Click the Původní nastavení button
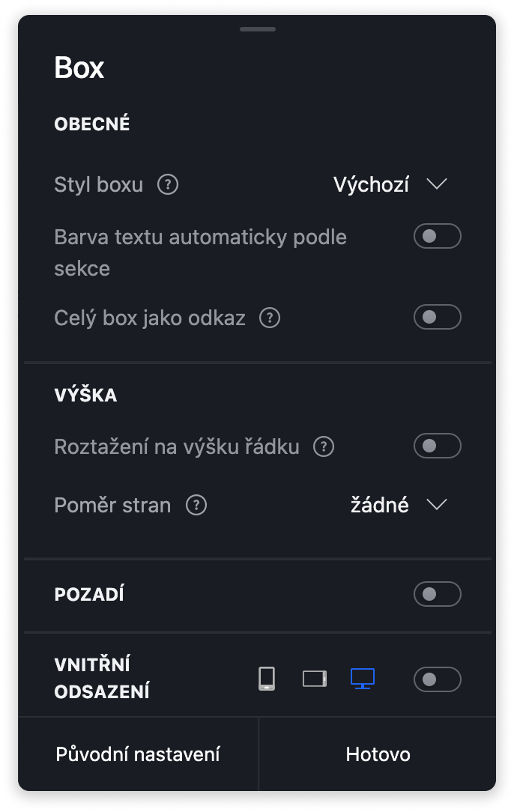The image size is (514, 812). pos(138,754)
